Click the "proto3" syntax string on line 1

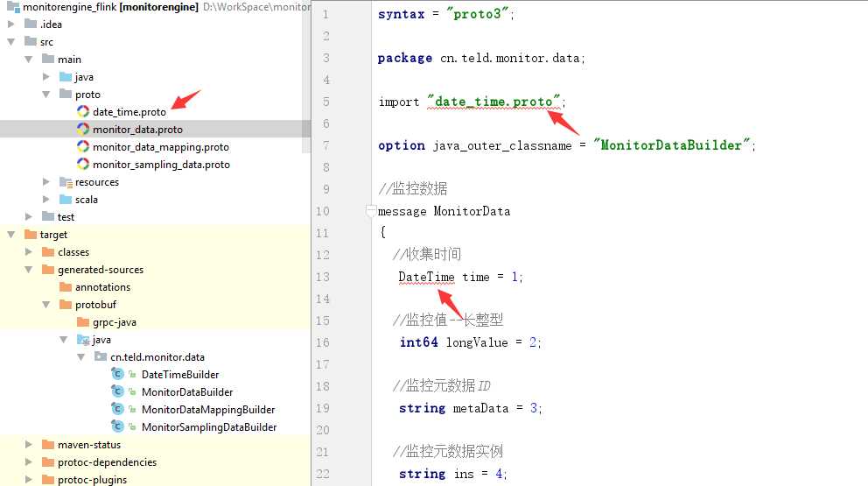pyautogui.click(x=478, y=14)
